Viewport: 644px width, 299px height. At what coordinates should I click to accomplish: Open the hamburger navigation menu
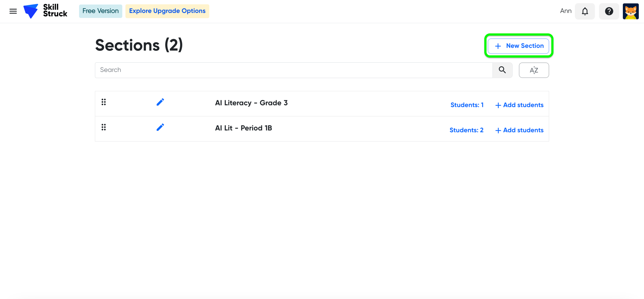pyautogui.click(x=13, y=12)
